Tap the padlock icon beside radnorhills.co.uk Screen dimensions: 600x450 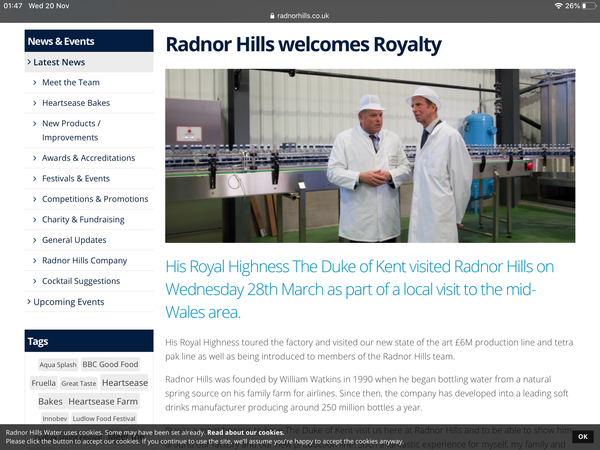(x=272, y=16)
